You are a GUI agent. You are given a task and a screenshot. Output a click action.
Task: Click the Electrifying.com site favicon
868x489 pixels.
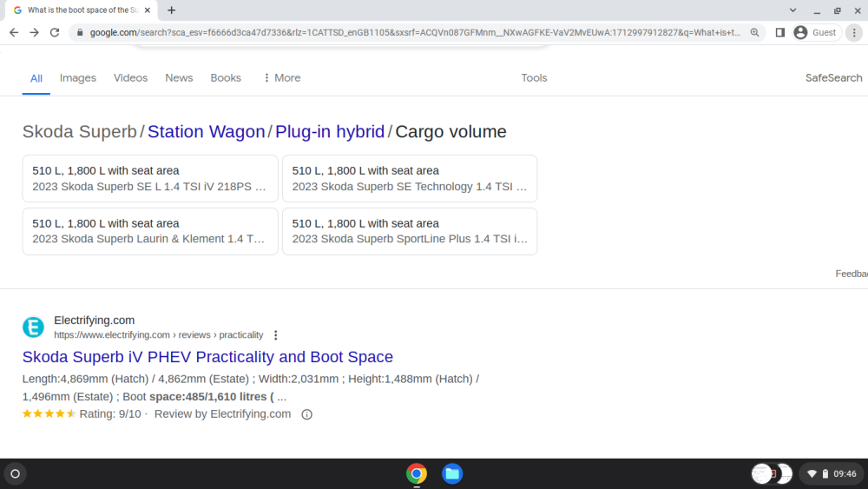(33, 327)
